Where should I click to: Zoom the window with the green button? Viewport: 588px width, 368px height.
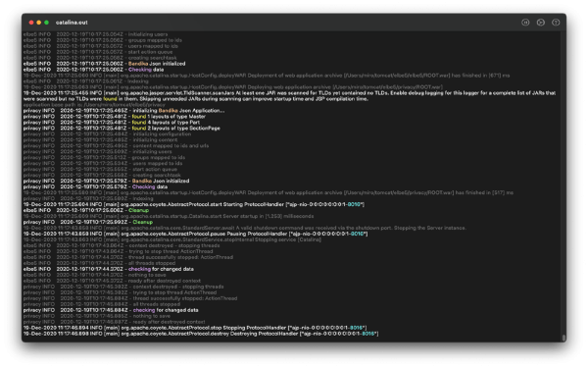46,23
